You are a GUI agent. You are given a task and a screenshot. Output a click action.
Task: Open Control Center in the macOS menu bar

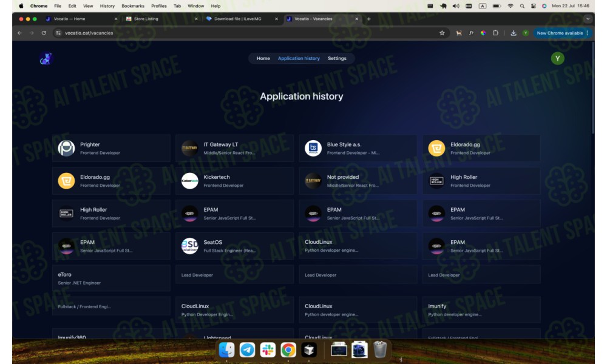tap(534, 6)
